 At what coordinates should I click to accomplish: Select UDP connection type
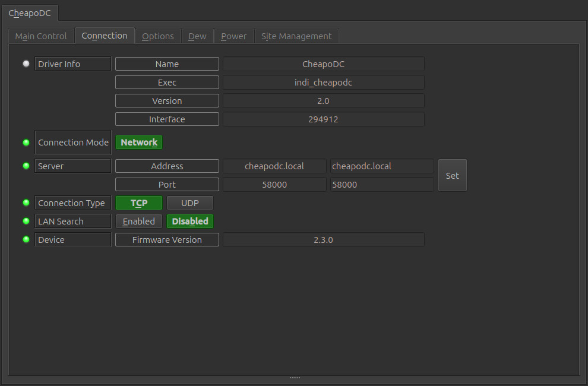click(190, 203)
